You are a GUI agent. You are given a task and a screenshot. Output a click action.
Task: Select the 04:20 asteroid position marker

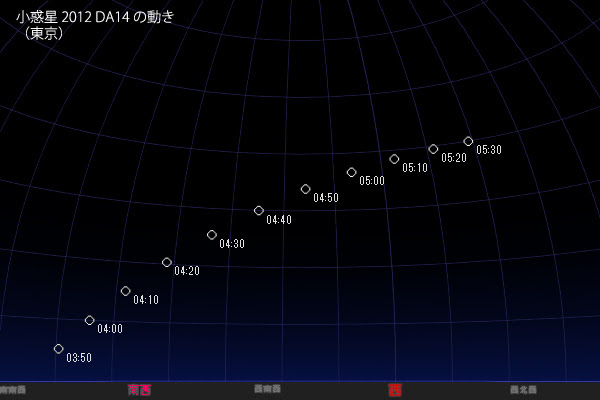166,262
